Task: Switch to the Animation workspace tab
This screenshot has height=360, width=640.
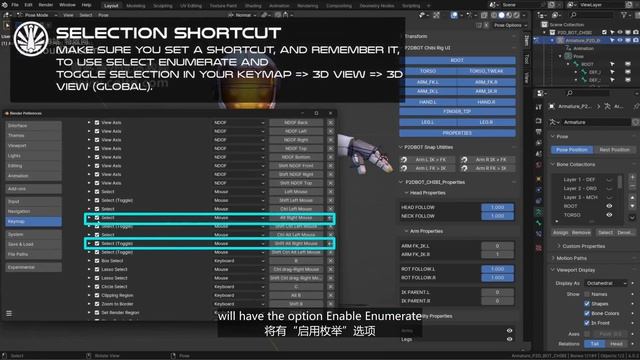Action: point(279,6)
